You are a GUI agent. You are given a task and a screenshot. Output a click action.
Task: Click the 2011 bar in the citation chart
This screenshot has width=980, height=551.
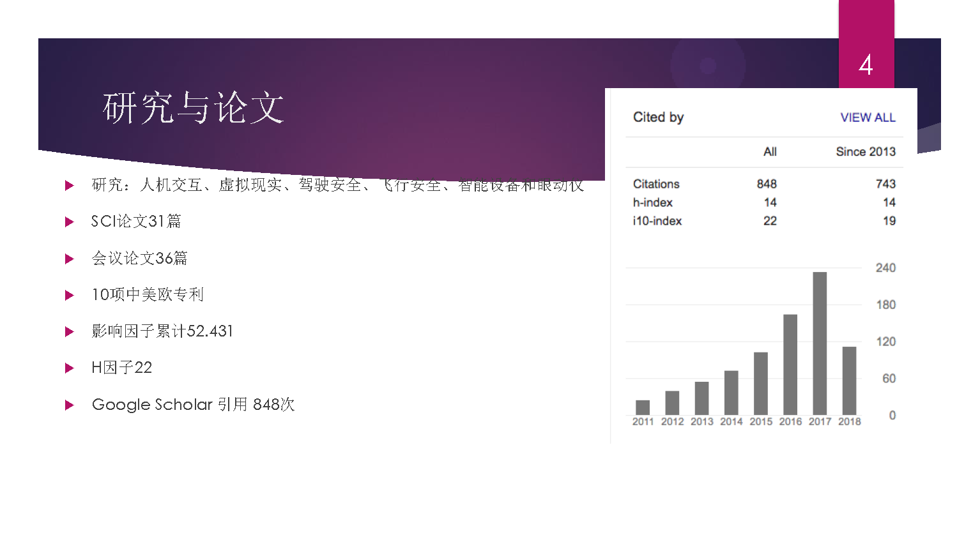click(x=643, y=407)
